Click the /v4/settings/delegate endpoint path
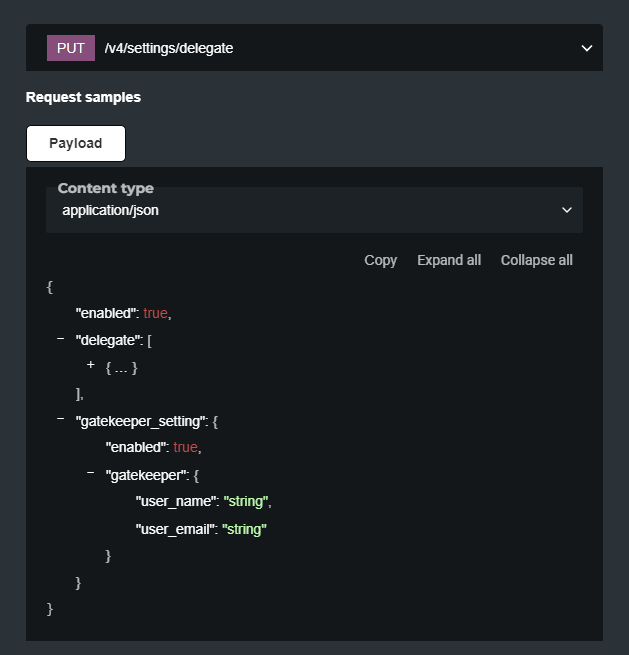The image size is (629, 655). point(168,48)
